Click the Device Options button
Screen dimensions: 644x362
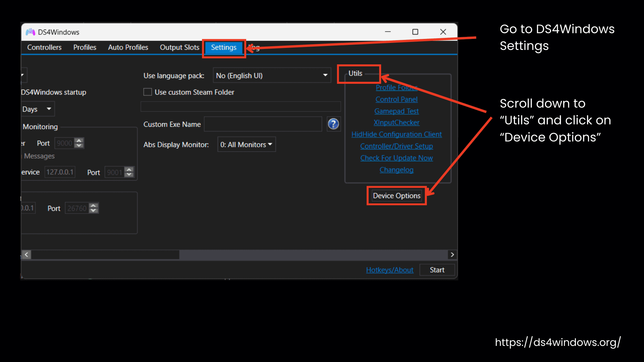coord(396,196)
